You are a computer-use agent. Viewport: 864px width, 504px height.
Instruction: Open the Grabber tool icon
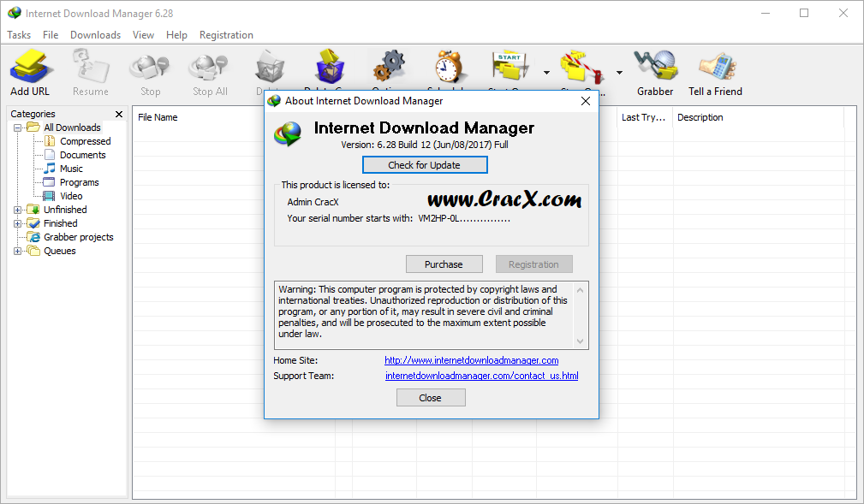[x=656, y=65]
